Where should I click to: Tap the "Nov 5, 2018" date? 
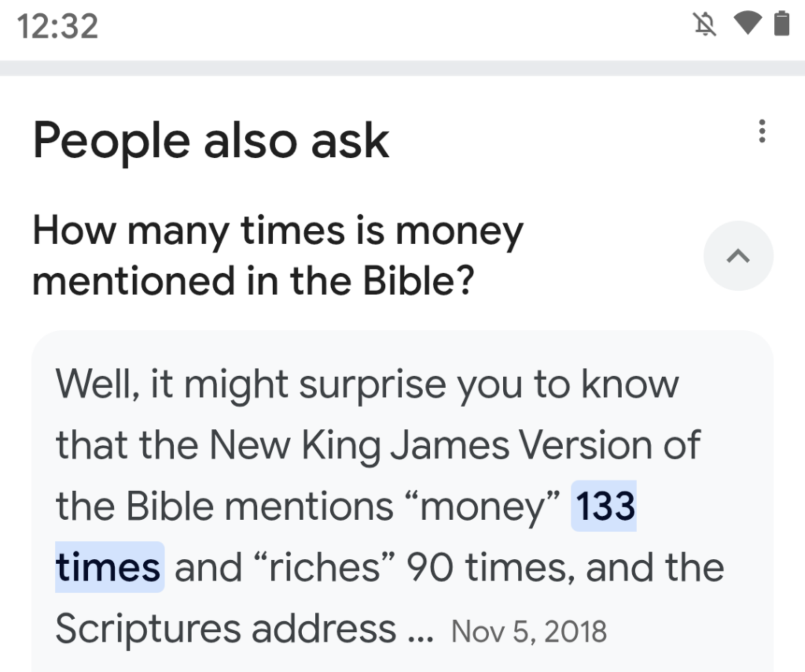pos(529,631)
